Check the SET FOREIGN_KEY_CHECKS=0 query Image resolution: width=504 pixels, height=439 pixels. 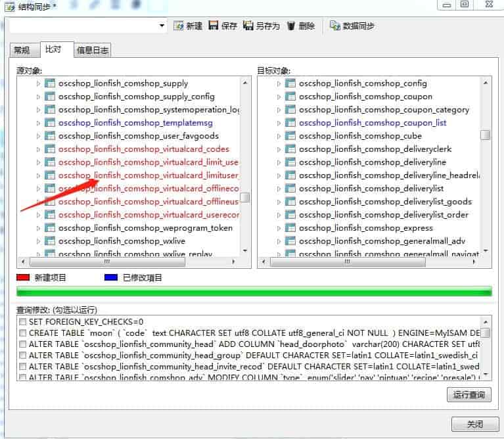[x=22, y=322]
